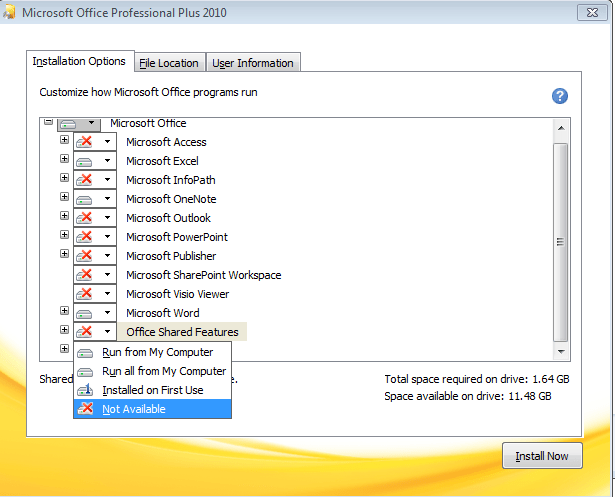Screen dimensions: 615x497
Task: Expand the Office Shared Features node
Action: (64, 330)
